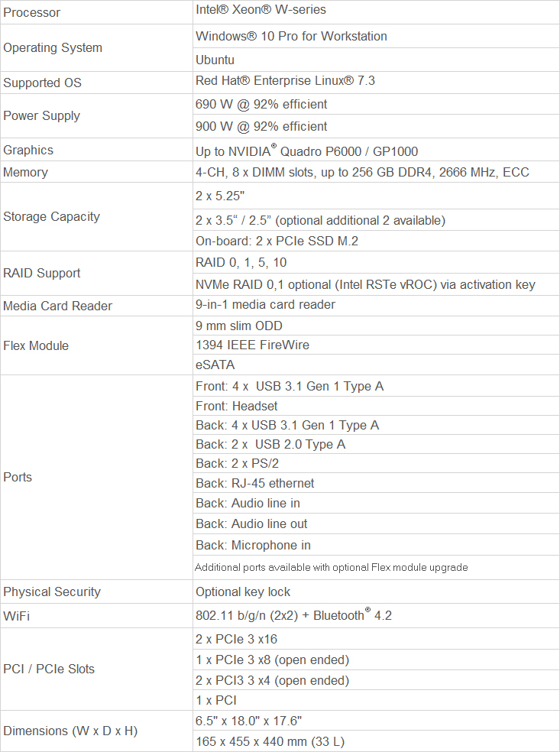Select the NVIDIA Quadro P6000 graphics cell
This screenshot has height=752, width=560.
pyautogui.click(x=306, y=151)
